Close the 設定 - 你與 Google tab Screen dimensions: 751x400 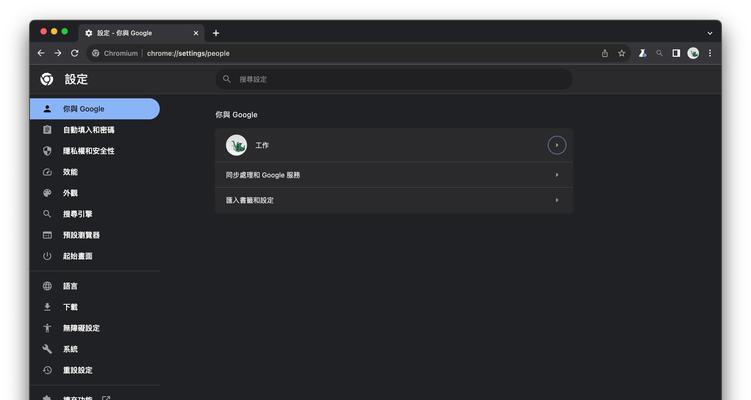(196, 33)
